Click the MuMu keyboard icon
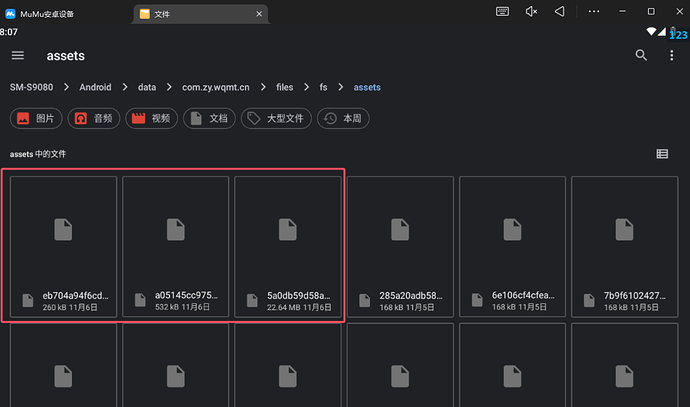690x407 pixels. click(x=503, y=12)
